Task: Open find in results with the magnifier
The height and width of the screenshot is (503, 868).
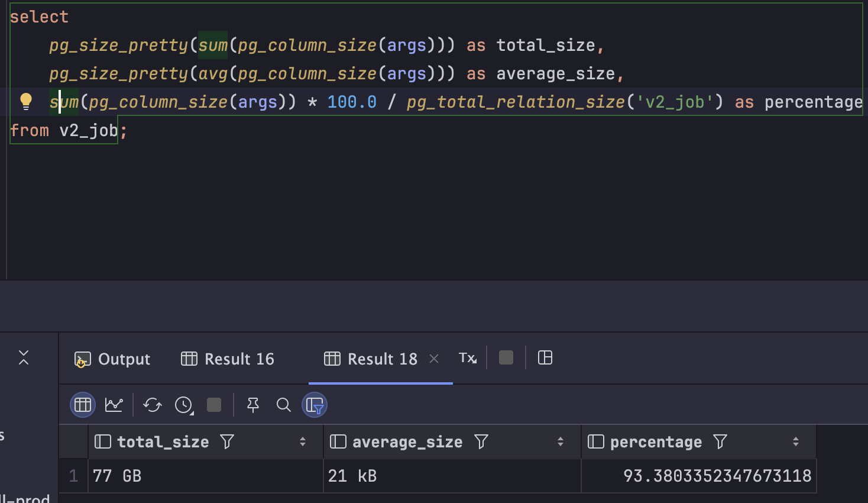Action: click(284, 405)
